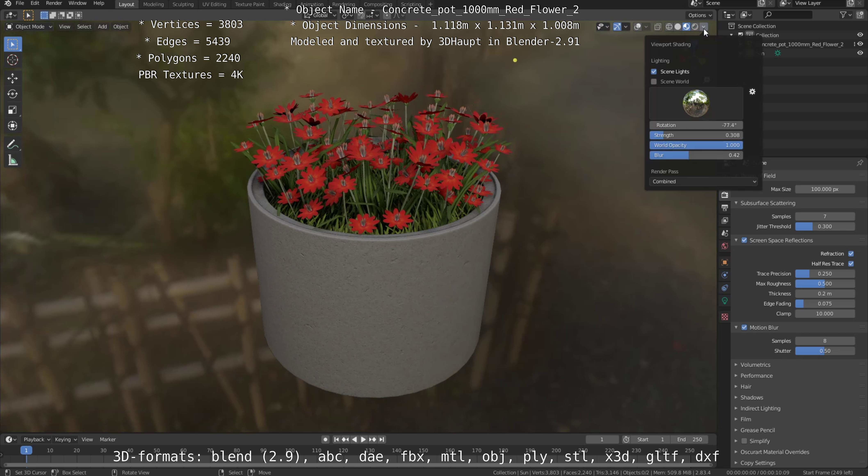Open Object Data light properties tab
The height and width of the screenshot is (476, 868).
(725, 301)
